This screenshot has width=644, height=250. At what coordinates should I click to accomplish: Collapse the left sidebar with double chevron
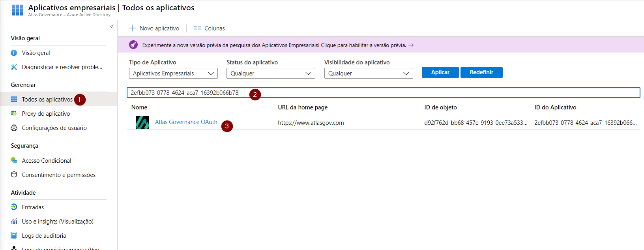(x=112, y=26)
